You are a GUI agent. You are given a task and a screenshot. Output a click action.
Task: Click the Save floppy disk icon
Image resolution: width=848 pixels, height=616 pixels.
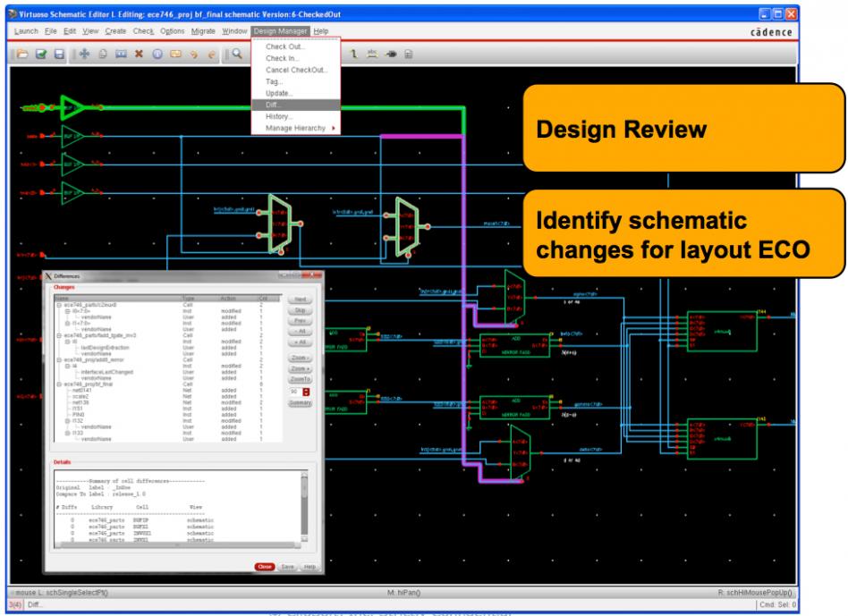point(59,54)
